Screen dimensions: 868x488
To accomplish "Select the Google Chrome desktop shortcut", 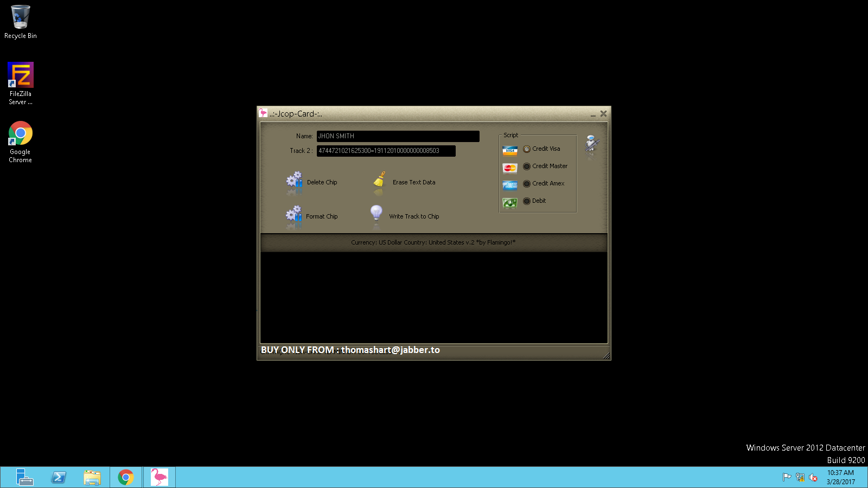I will click(21, 142).
